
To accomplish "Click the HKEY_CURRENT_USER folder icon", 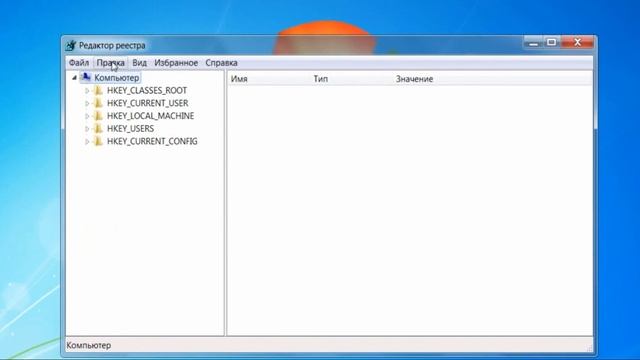I will (x=98, y=103).
